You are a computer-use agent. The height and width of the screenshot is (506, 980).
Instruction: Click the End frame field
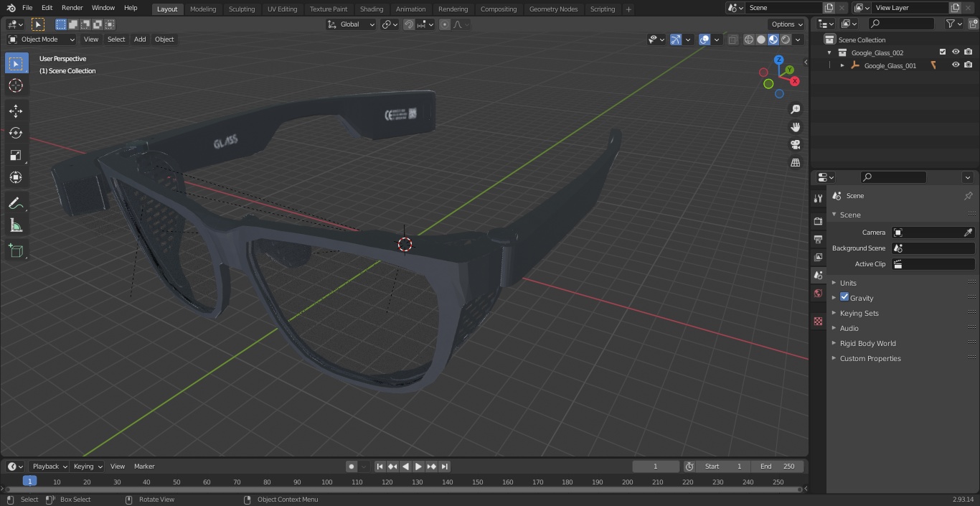coord(778,467)
